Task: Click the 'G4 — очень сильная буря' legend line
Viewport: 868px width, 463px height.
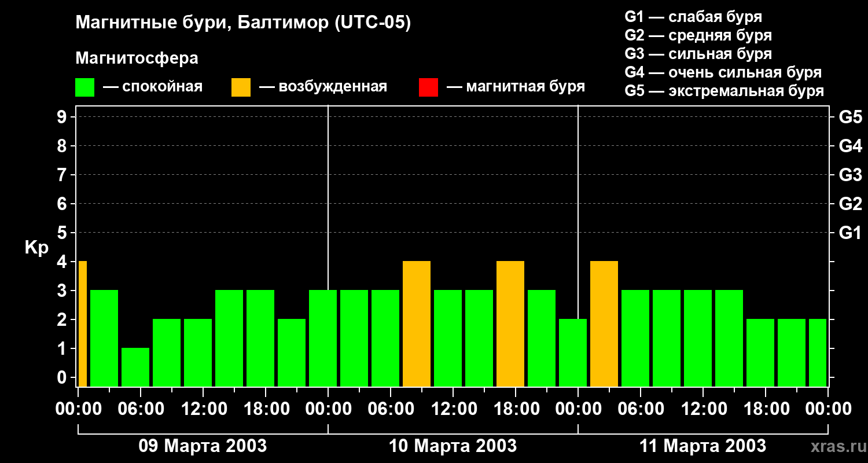Action: tap(723, 72)
